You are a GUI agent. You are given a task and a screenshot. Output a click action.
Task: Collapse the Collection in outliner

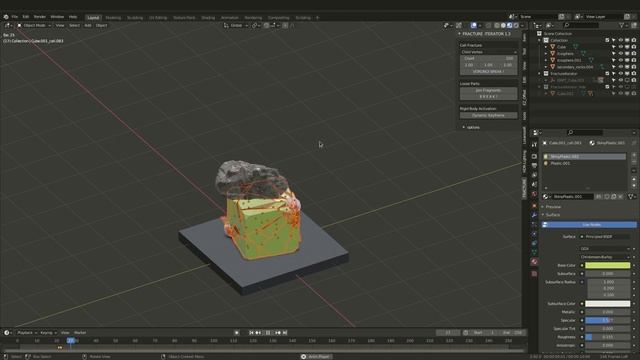[540, 40]
